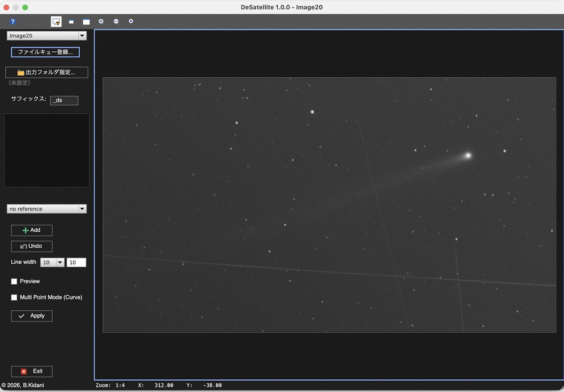Click into the サフィックス _ds field
Image resolution: width=564 pixels, height=392 pixels.
coord(64,100)
